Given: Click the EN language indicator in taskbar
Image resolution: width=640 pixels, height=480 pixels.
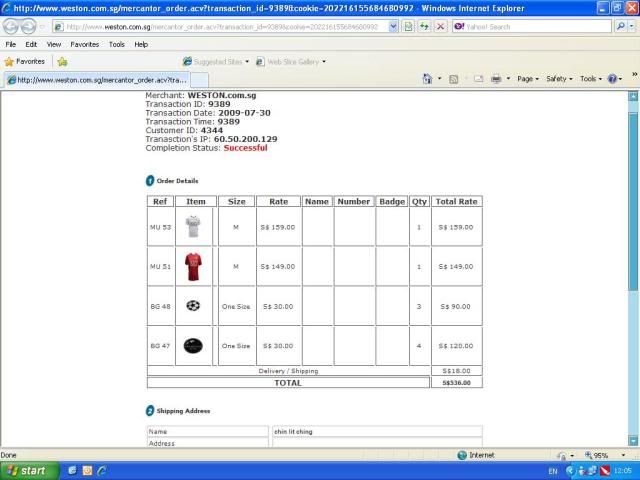Looking at the screenshot, I should pos(553,471).
